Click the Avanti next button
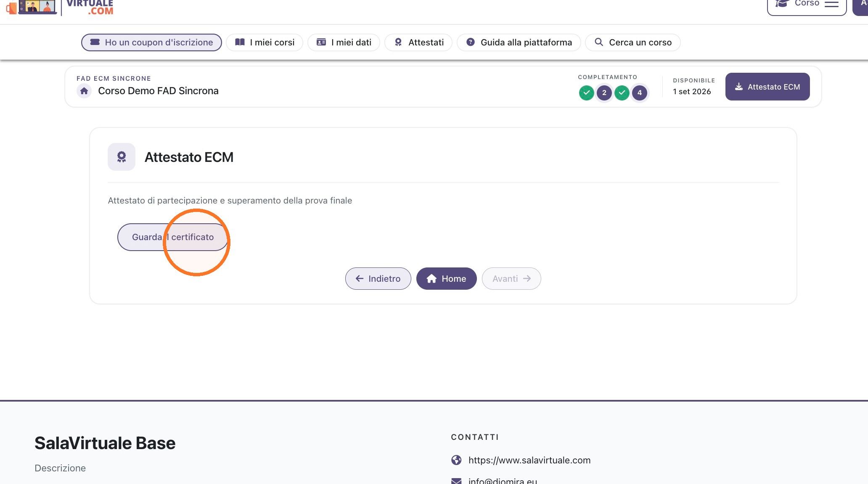 (511, 278)
